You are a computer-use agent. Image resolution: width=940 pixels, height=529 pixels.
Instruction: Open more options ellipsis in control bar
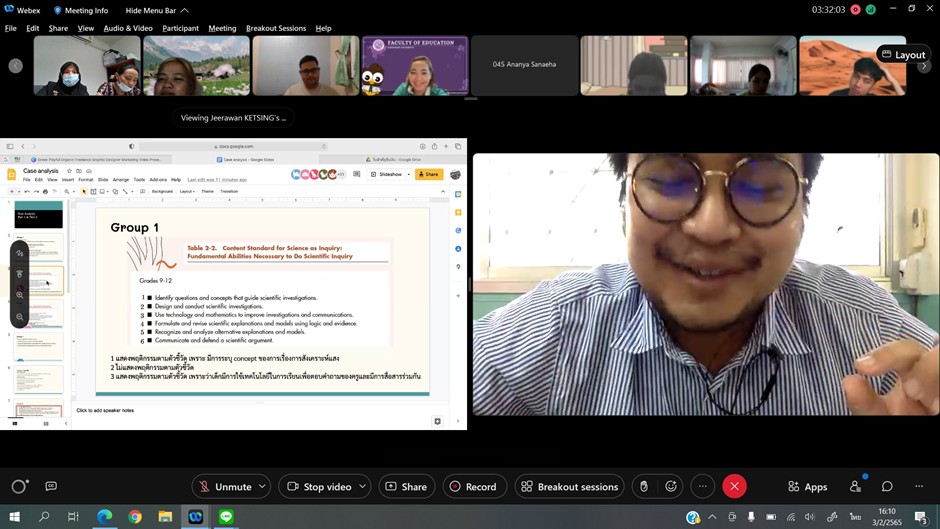tap(703, 486)
